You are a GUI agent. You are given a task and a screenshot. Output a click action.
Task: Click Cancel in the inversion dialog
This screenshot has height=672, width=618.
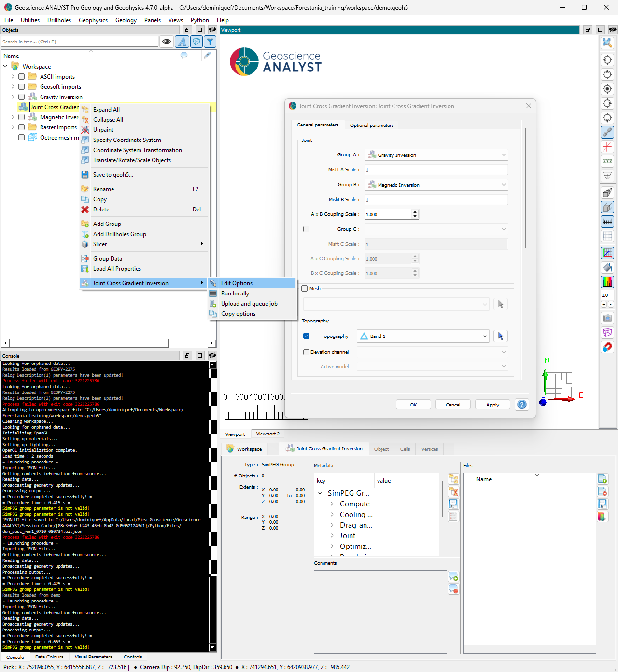[452, 405]
